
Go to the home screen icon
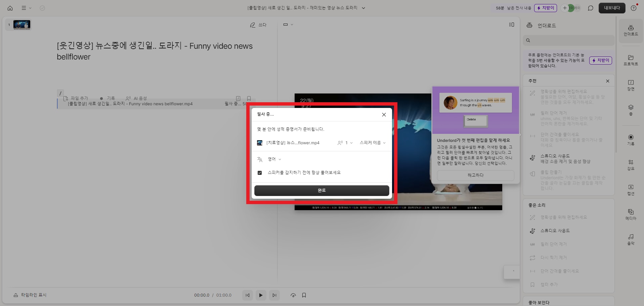[x=10, y=8]
